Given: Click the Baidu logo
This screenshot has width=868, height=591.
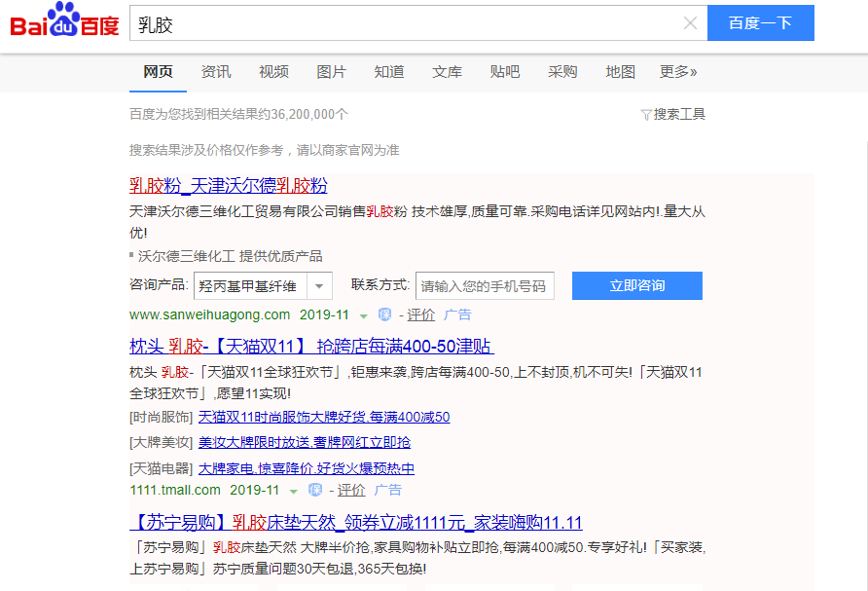Looking at the screenshot, I should coord(64,23).
